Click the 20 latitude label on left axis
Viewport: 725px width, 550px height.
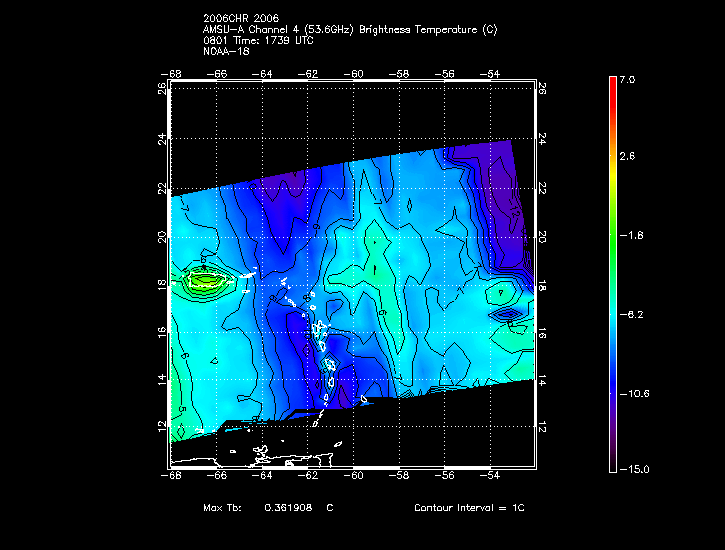[x=162, y=238]
